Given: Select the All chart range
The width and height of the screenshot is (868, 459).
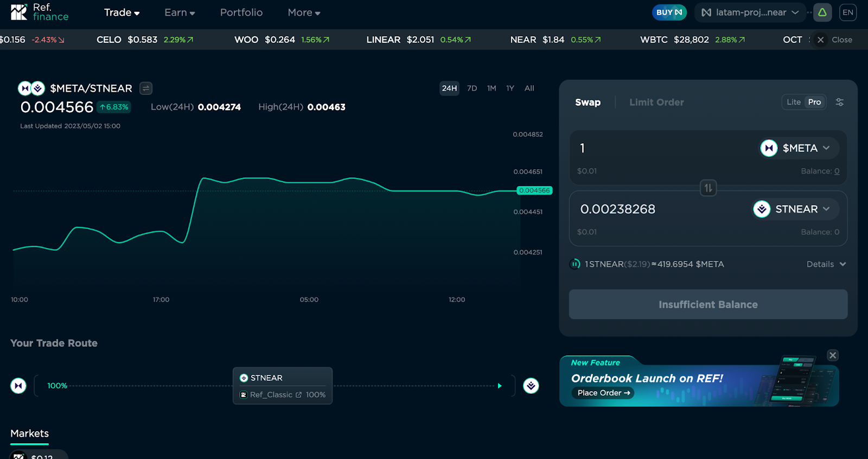Looking at the screenshot, I should (529, 88).
